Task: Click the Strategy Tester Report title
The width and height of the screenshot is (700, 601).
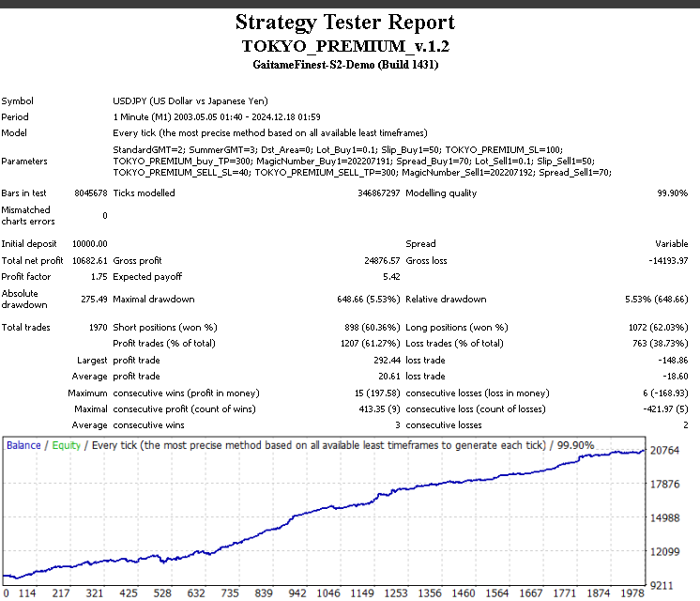Action: (x=345, y=23)
